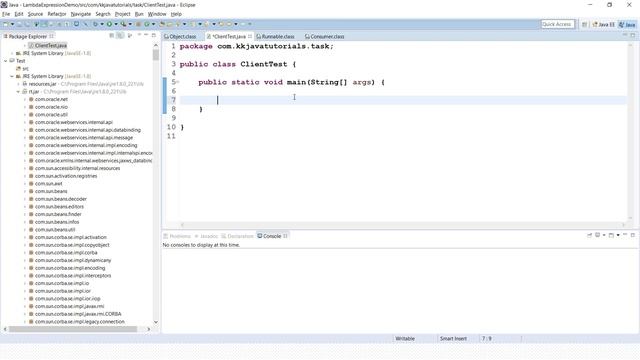The width and height of the screenshot is (640, 360).
Task: Toggle Link with Editor in Package Explorer
Action: pos(120,36)
